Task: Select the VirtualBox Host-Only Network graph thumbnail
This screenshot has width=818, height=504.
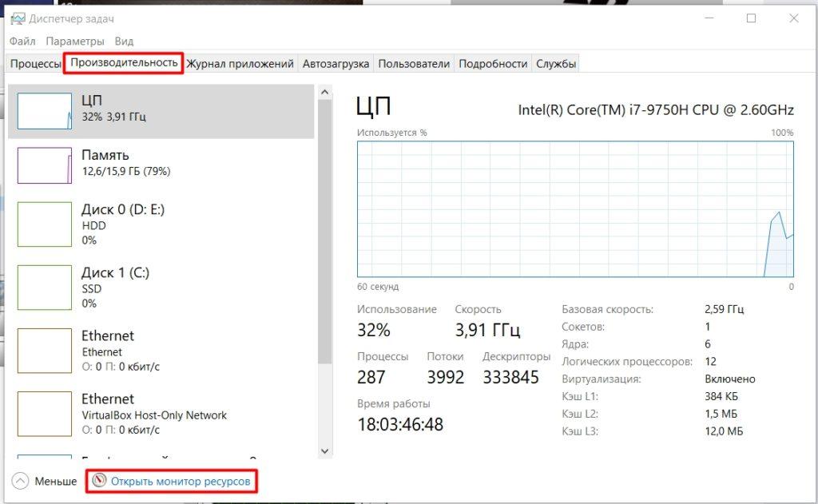Action: click(45, 414)
